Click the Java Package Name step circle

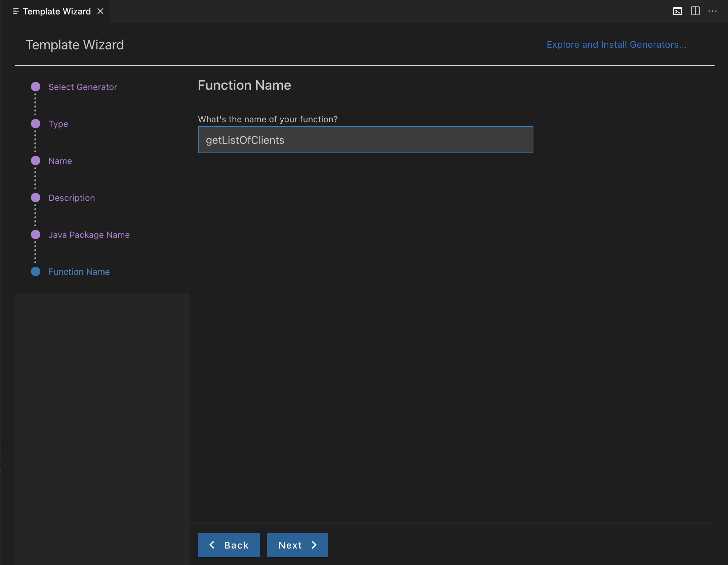36,234
